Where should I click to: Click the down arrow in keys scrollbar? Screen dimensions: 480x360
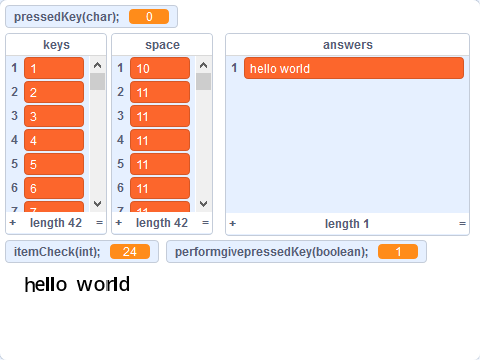97,204
